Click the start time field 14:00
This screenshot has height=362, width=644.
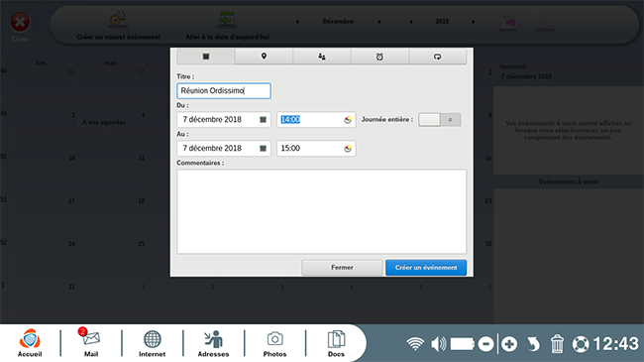[316, 120]
